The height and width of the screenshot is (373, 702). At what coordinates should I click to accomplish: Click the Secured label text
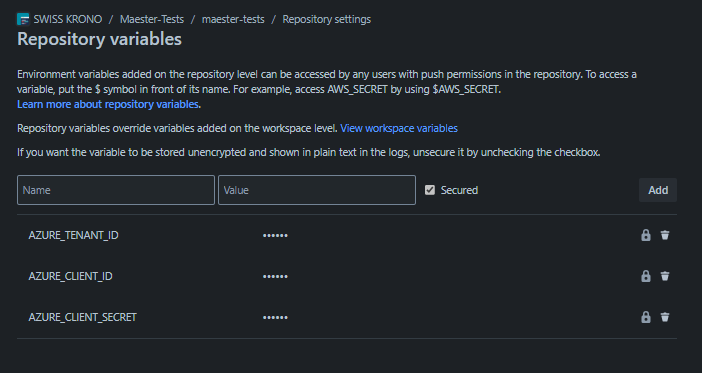pos(459,190)
